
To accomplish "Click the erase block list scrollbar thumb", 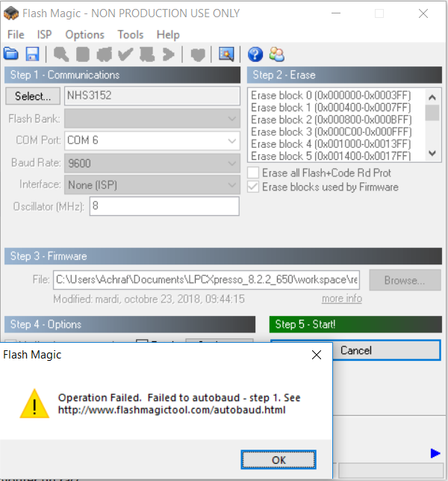I will click(432, 113).
